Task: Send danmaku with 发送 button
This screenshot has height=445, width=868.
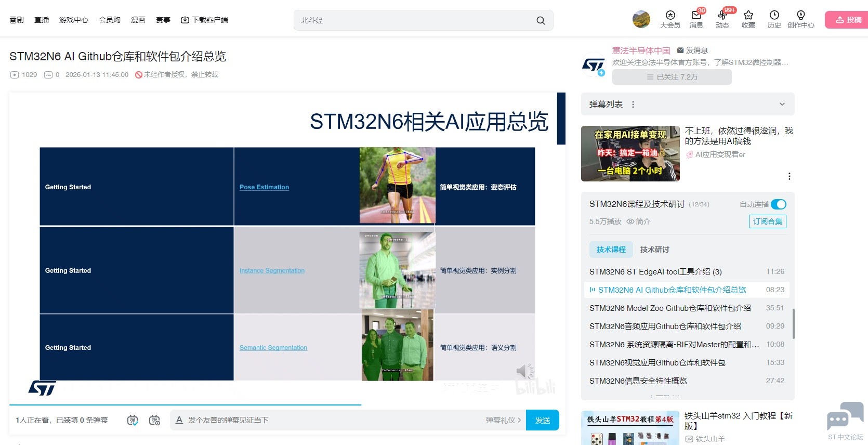Action: click(x=543, y=420)
